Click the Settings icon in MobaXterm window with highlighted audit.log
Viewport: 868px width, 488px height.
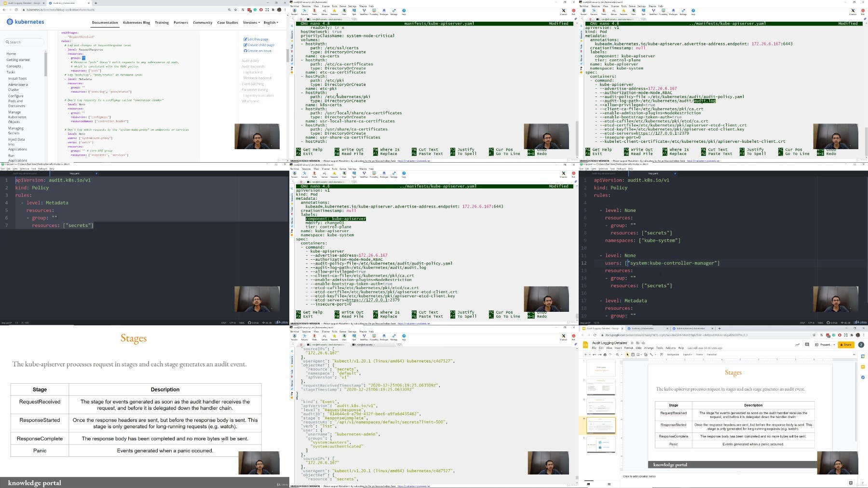(x=683, y=11)
